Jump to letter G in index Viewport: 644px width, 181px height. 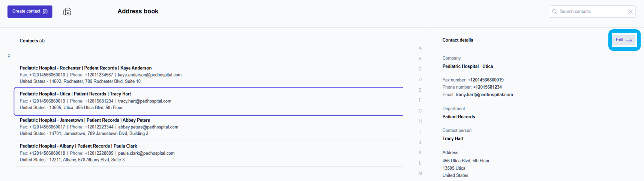point(420,111)
